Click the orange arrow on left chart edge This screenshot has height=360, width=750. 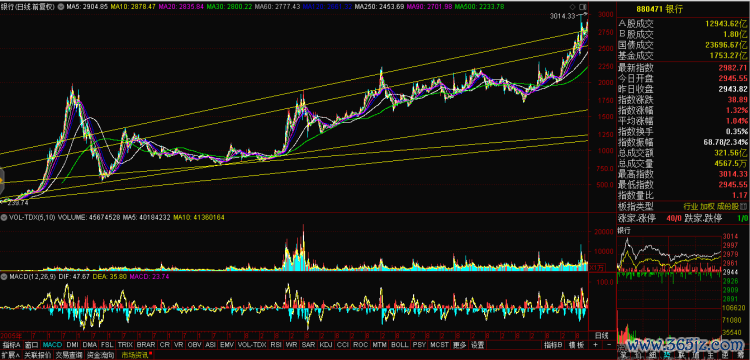1,180
